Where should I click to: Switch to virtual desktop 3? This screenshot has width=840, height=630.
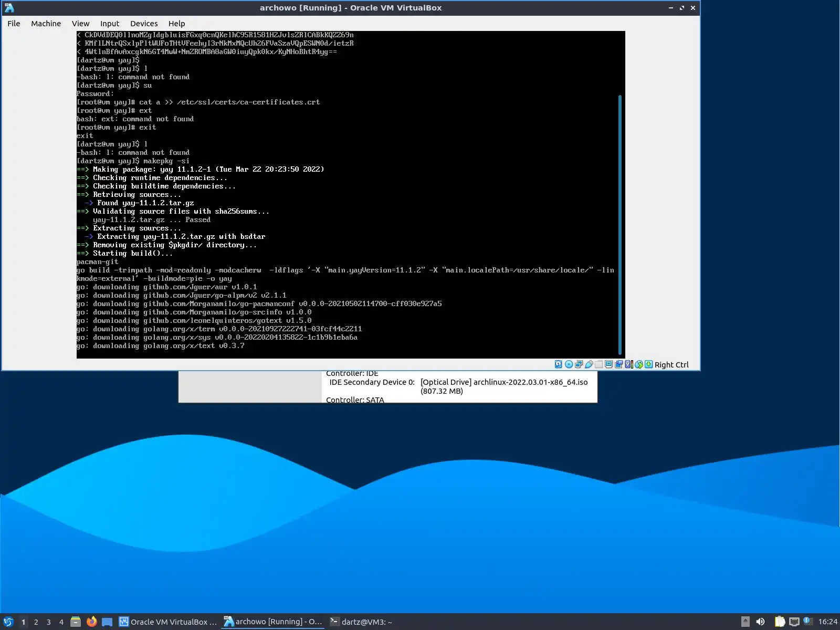tap(48, 622)
